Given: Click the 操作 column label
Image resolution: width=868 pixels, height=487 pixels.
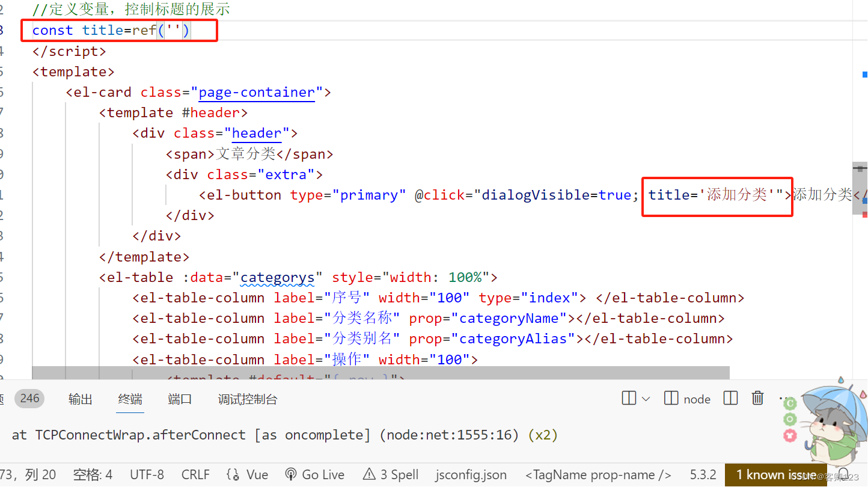Looking at the screenshot, I should pos(347,359).
